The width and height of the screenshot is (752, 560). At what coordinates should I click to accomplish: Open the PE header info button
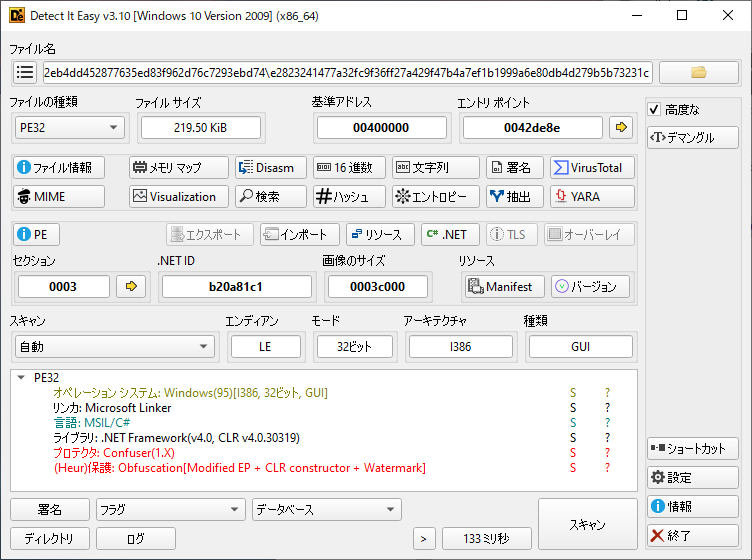point(36,234)
